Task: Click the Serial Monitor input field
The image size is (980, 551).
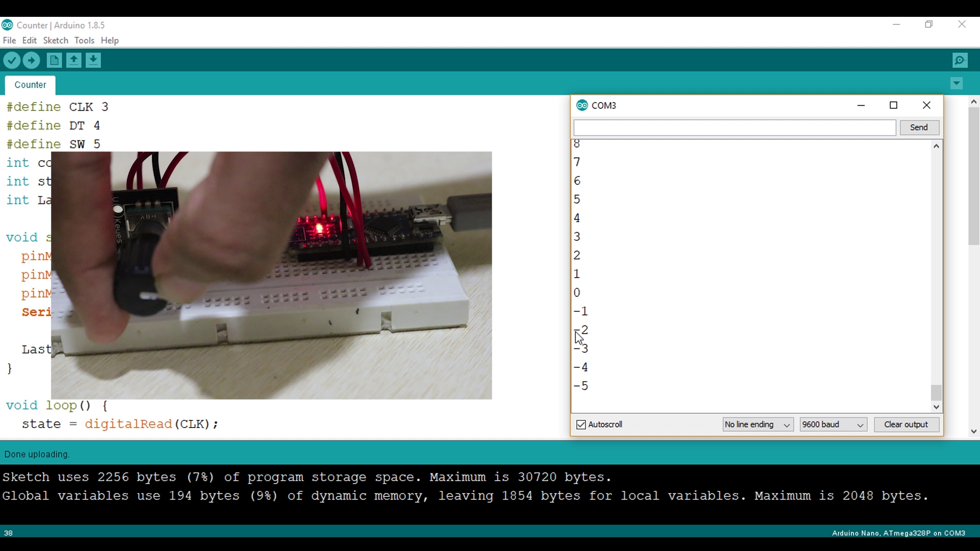Action: 734,127
